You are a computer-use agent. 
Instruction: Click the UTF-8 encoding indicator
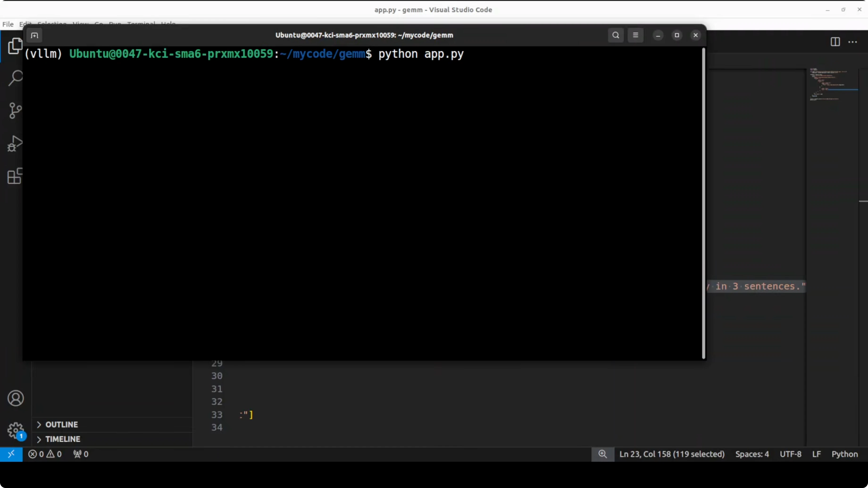pyautogui.click(x=791, y=454)
